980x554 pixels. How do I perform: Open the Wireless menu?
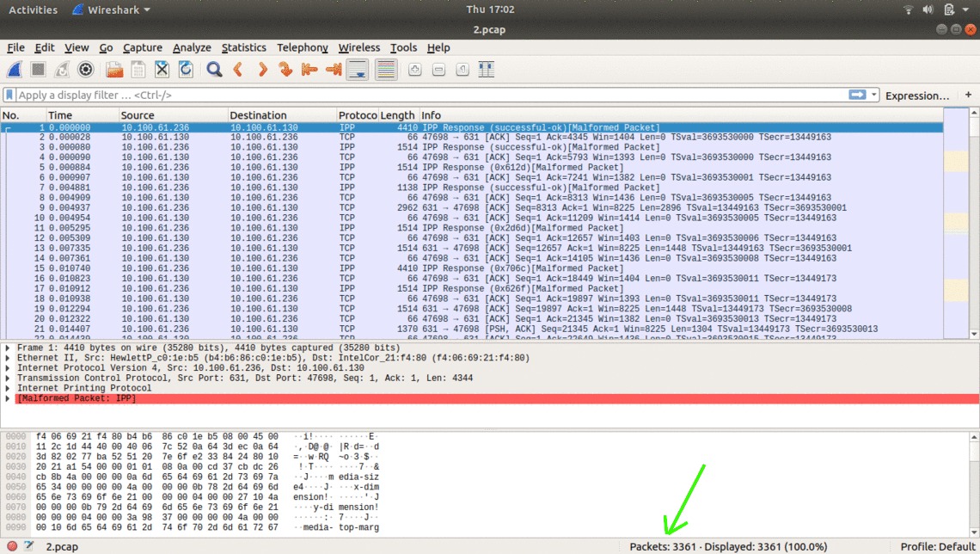(x=359, y=47)
